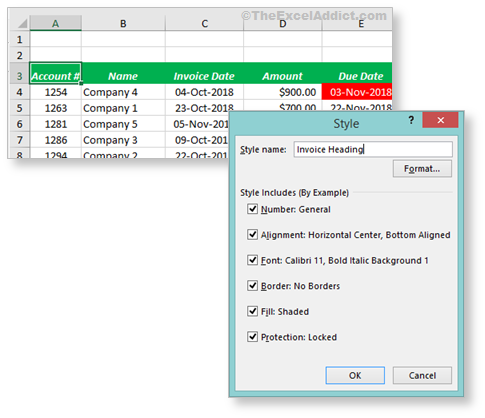Click the help question mark in Style dialog
The height and width of the screenshot is (418, 485).
point(411,120)
